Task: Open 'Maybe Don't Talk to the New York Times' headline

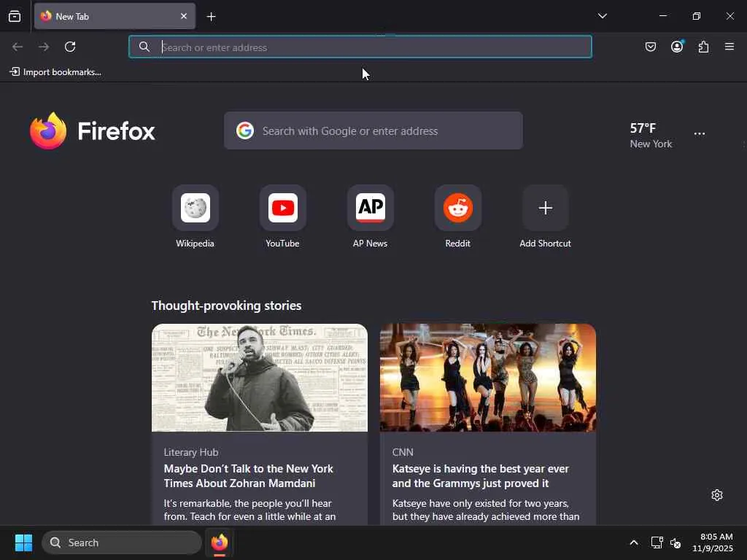Action: [x=249, y=475]
